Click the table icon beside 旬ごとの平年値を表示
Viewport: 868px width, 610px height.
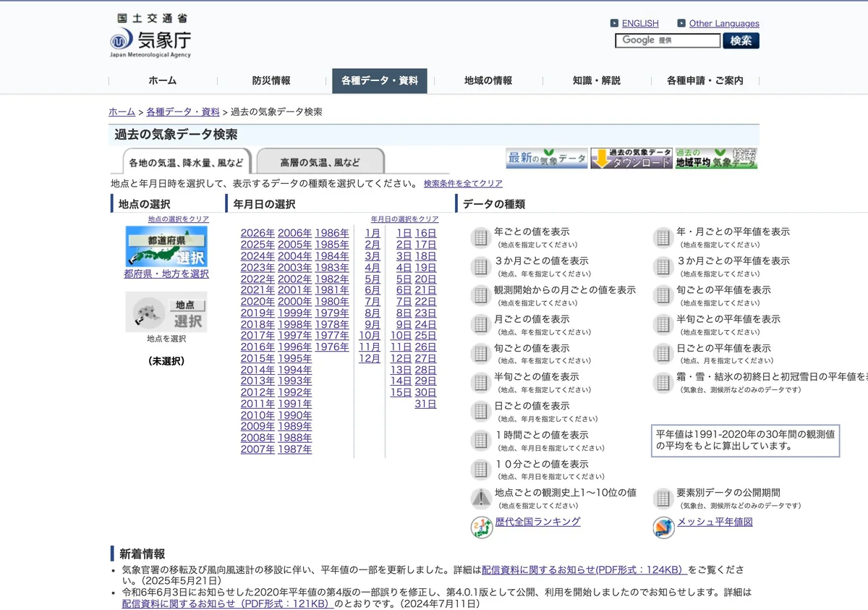tap(663, 295)
